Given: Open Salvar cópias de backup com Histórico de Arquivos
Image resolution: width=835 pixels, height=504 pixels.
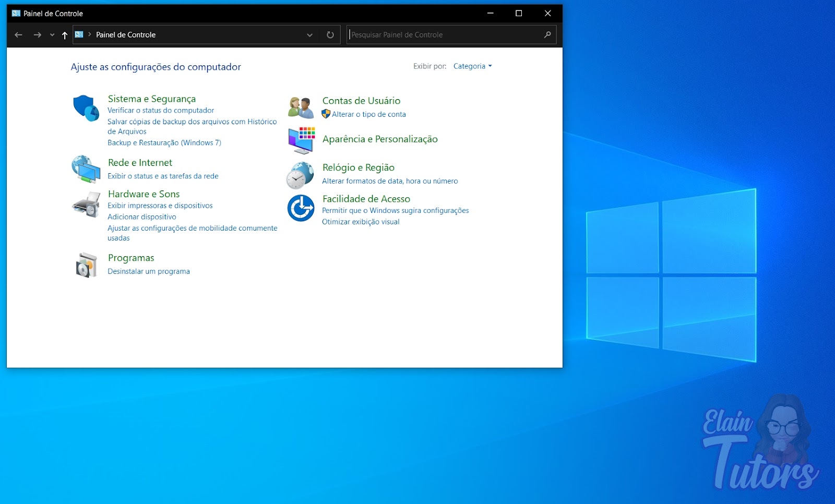Looking at the screenshot, I should 192,127.
